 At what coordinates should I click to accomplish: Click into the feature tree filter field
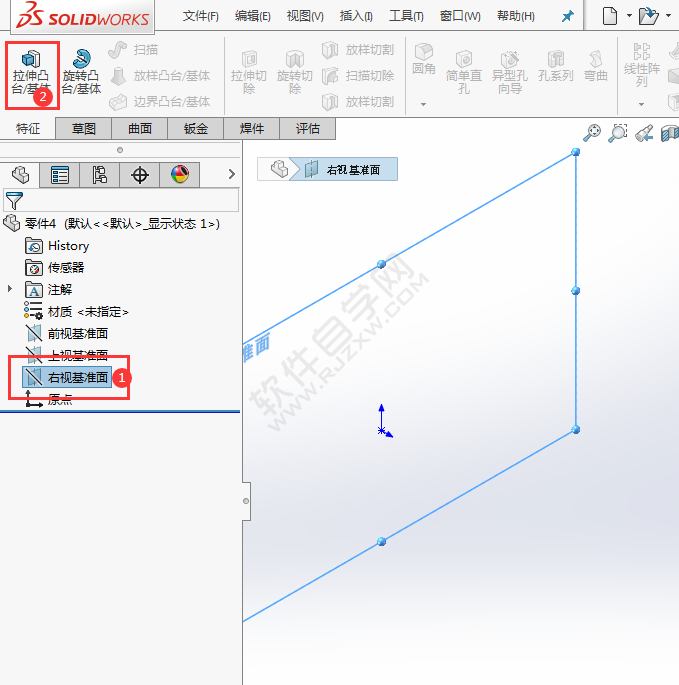tap(121, 201)
